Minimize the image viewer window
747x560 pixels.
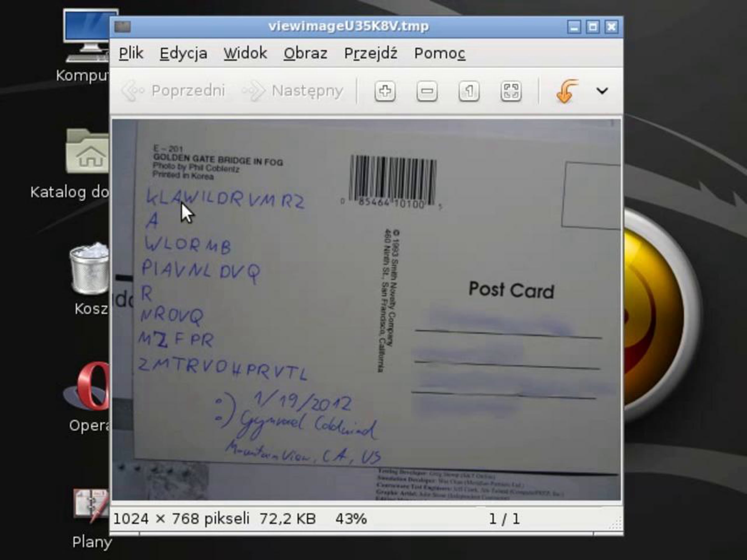[574, 27]
